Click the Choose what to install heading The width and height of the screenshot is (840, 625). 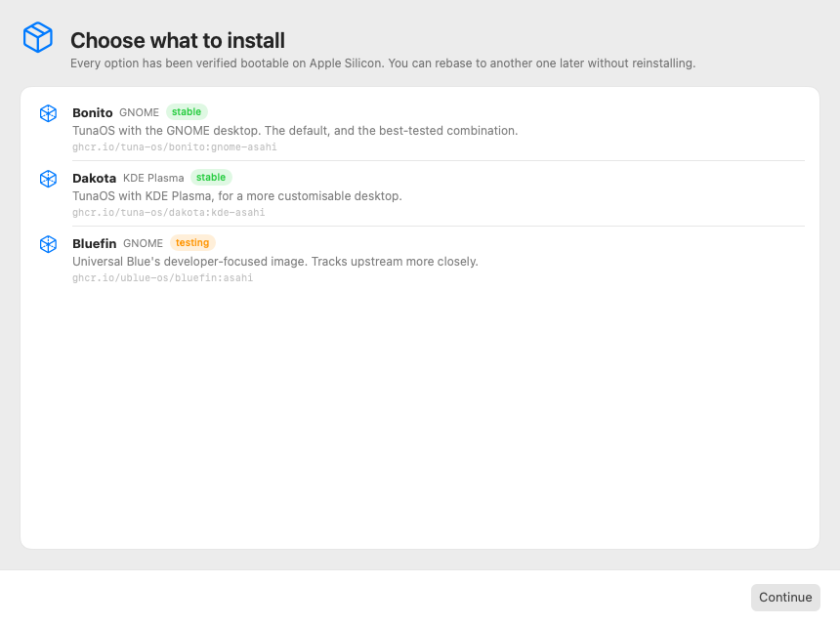pyautogui.click(x=178, y=40)
